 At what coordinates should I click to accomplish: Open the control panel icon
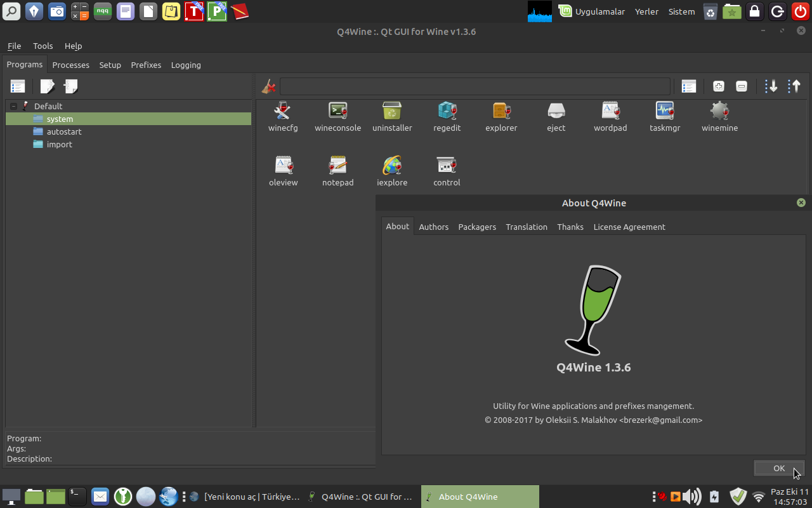tap(447, 171)
